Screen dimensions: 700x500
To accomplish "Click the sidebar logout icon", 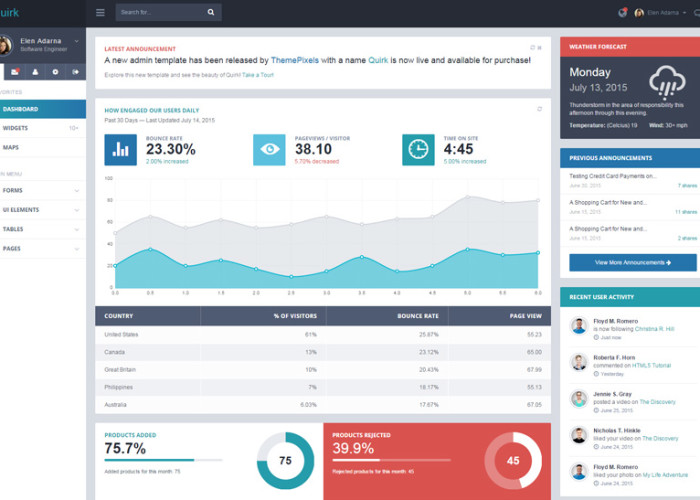I will point(76,72).
